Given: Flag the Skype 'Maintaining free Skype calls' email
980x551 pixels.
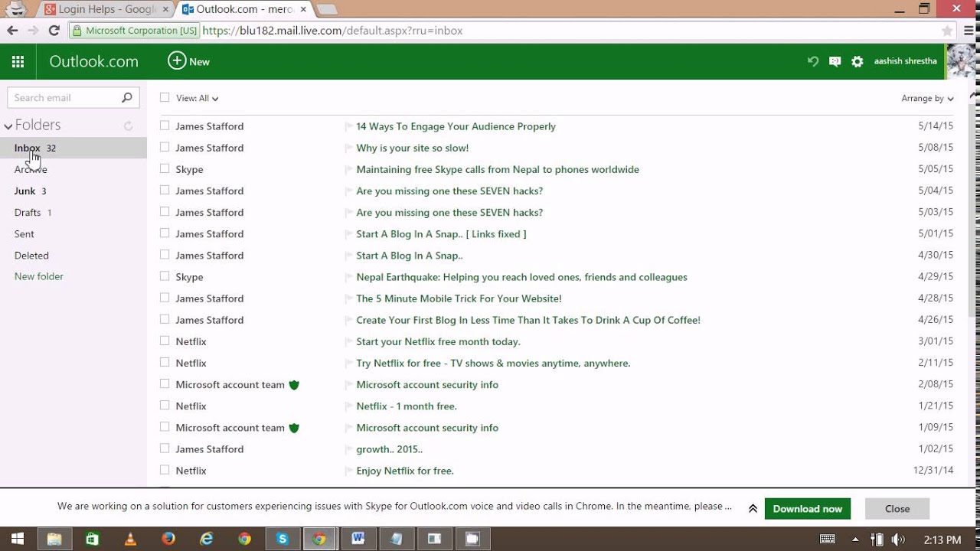Looking at the screenshot, I should click(348, 169).
